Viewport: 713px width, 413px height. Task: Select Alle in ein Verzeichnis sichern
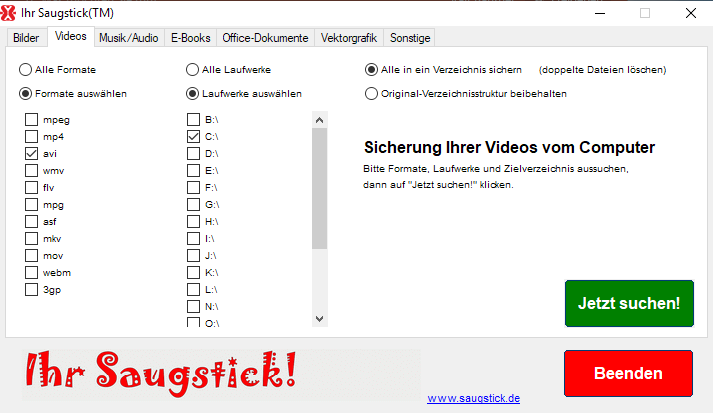(x=372, y=70)
